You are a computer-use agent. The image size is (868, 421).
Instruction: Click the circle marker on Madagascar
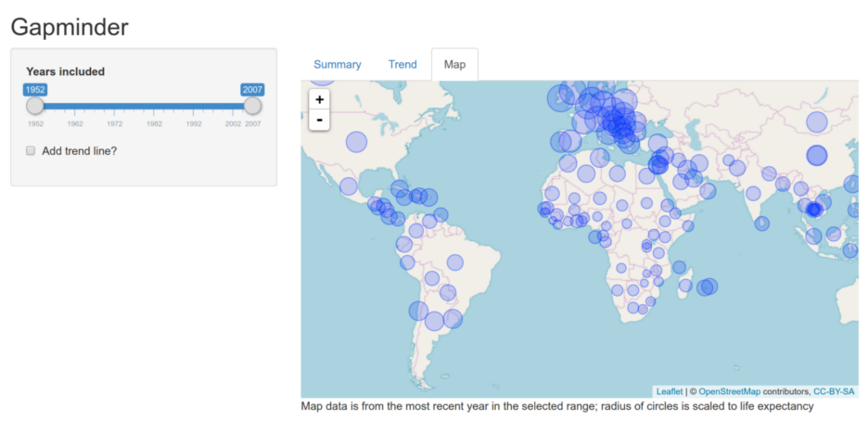tap(684, 286)
